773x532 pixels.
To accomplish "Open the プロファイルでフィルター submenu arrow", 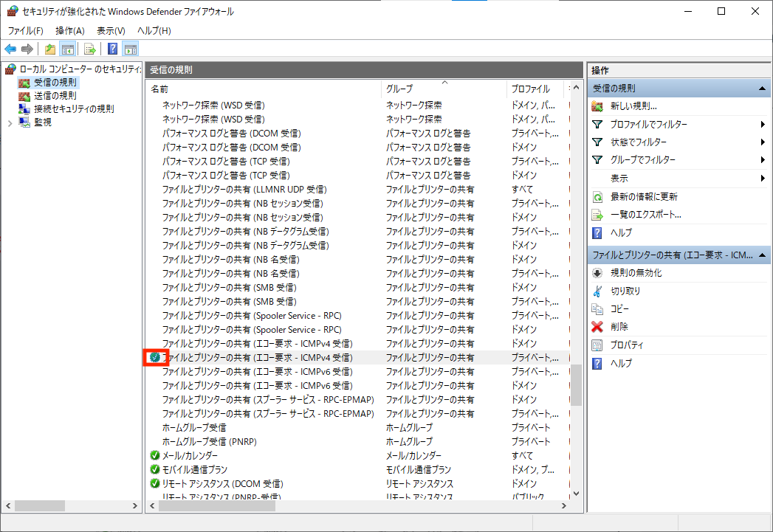I will pyautogui.click(x=763, y=124).
